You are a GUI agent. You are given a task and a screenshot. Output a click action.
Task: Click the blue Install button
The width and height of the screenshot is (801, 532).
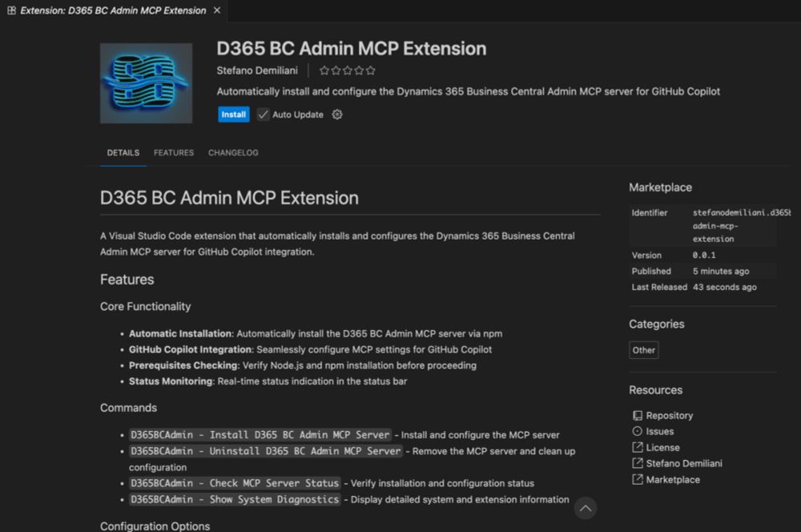[x=233, y=115]
